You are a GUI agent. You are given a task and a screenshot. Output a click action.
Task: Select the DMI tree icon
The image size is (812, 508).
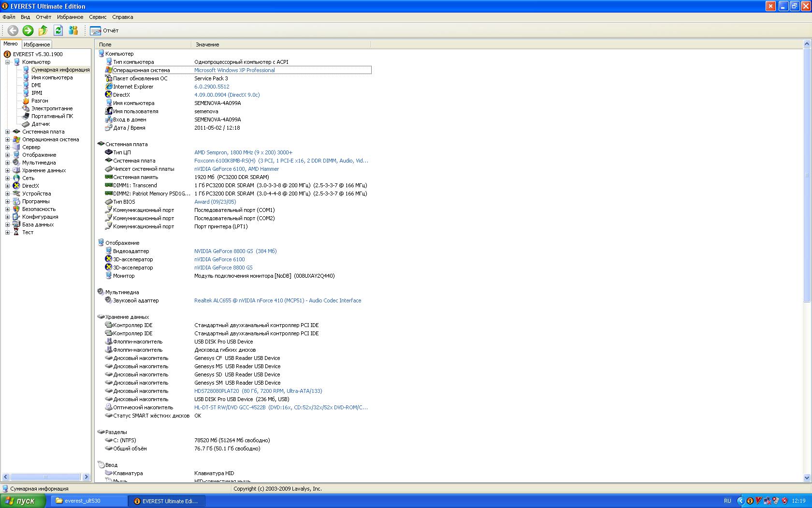tap(26, 85)
